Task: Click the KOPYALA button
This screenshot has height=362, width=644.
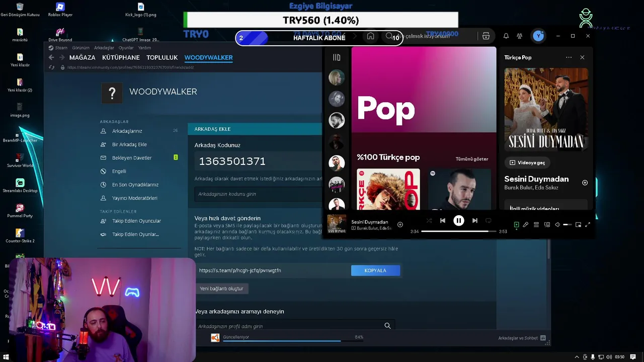Action: [375, 270]
